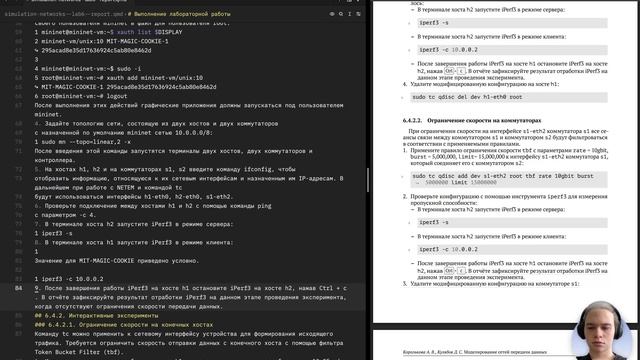The height and width of the screenshot is (360, 640).
Task: Click the '### 6.4.2.1. Ограничение скорости на конечных хостах' line
Action: point(124,325)
